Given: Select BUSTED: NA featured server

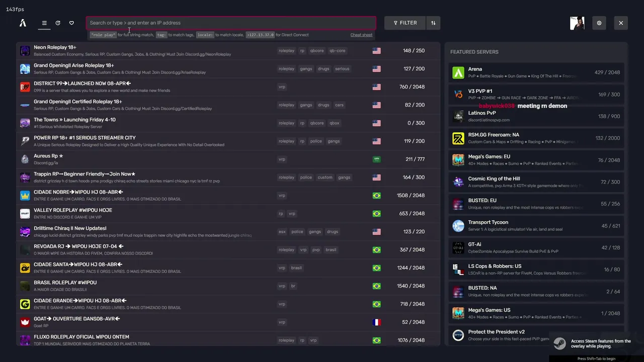Looking at the screenshot, I should click(x=536, y=291).
